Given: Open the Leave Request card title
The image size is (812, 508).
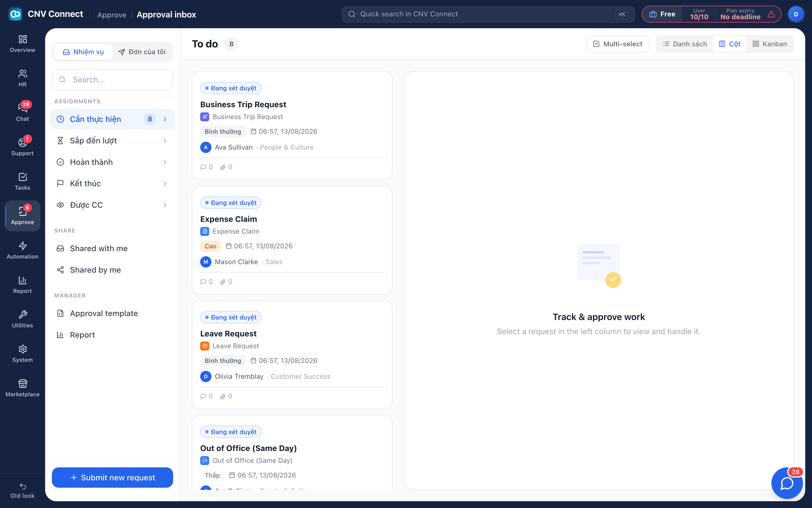Looking at the screenshot, I should 228,334.
